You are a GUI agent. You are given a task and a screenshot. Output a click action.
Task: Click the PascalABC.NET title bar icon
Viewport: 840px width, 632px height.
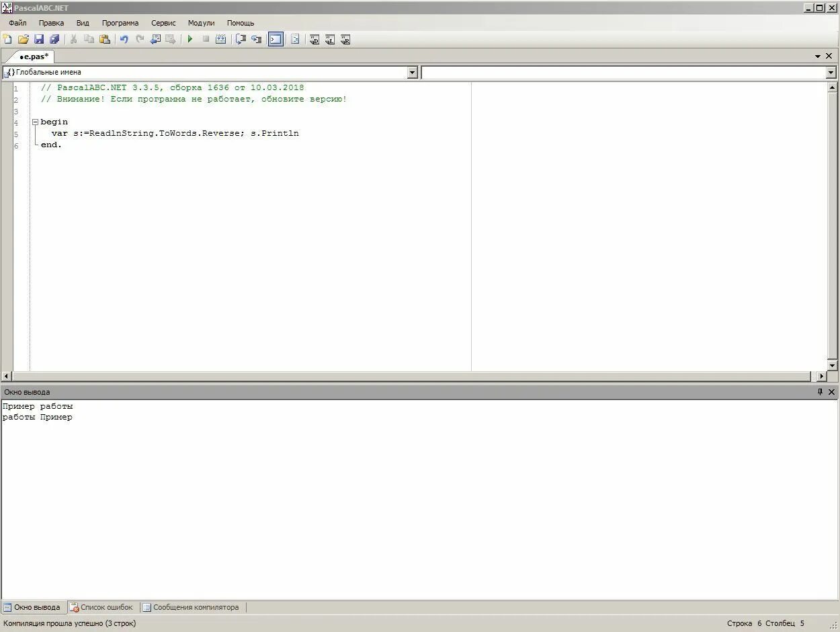pyautogui.click(x=7, y=8)
